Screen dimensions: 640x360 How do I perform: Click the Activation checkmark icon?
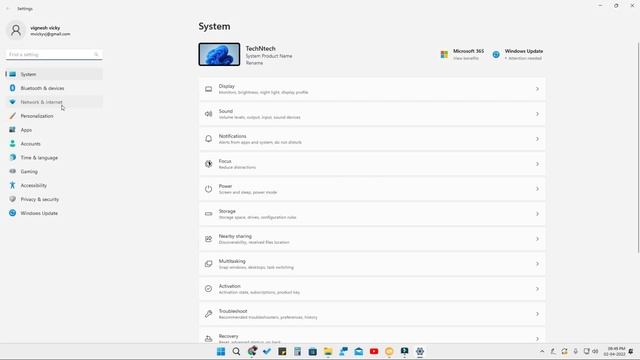(209, 289)
